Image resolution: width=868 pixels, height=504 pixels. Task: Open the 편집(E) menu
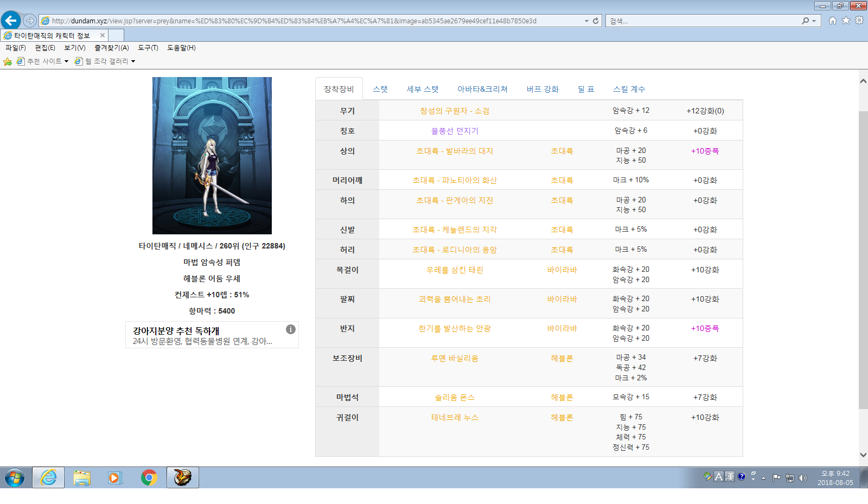(x=45, y=48)
